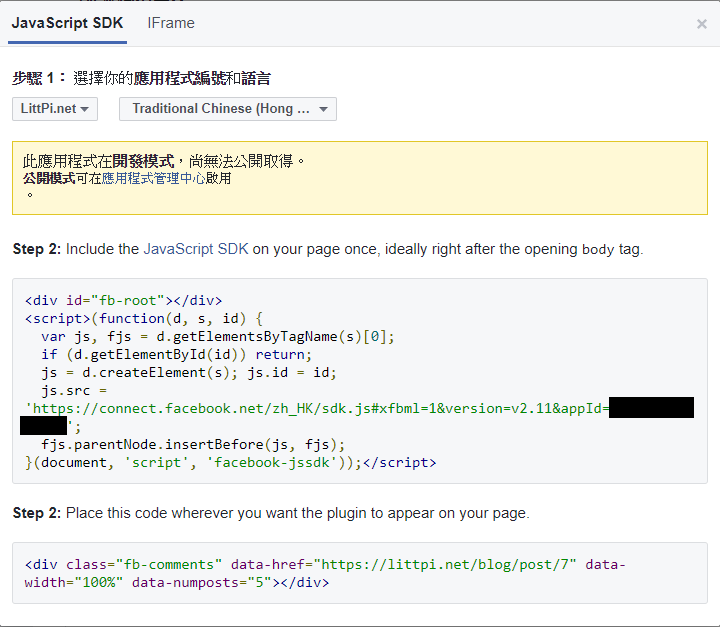Click the fjs.parentNode.insertBefore code line
The width and height of the screenshot is (720, 627).
pos(193,444)
